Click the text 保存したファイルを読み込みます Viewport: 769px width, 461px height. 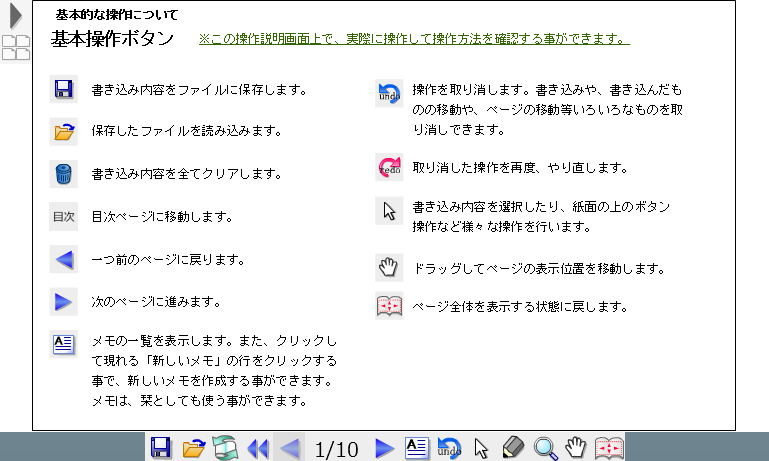coord(187,131)
